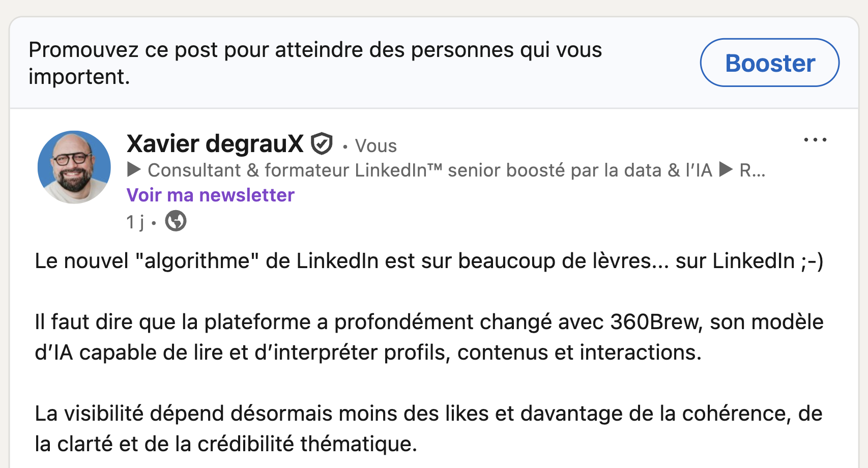Click the words "crédibilité thématique" in the post
This screenshot has height=468, width=868.
[x=307, y=444]
